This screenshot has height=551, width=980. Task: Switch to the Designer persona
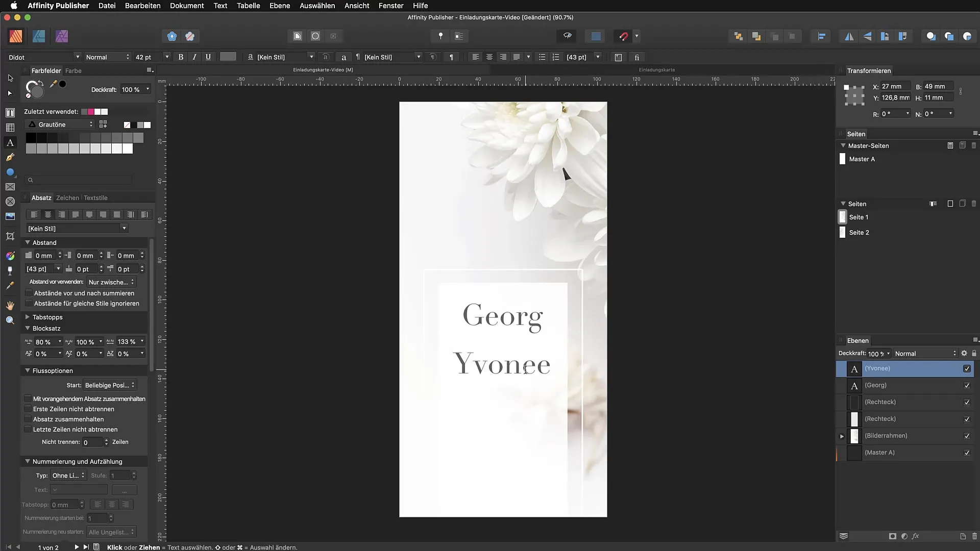point(39,36)
